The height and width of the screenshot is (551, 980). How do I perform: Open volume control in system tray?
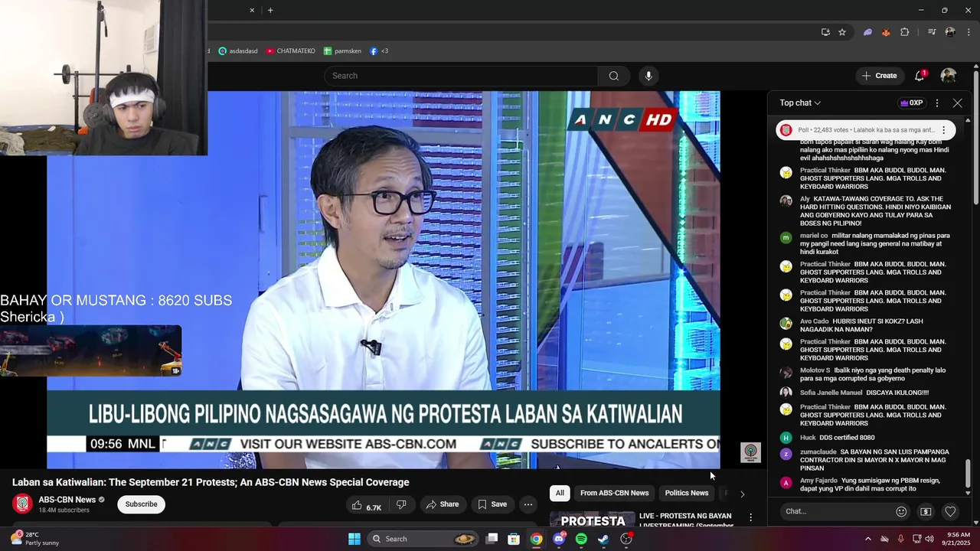point(929,539)
